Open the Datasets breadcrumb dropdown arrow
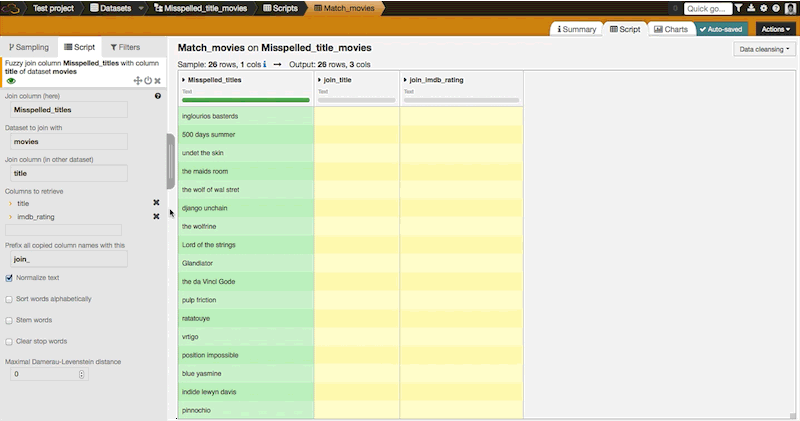Image resolution: width=800 pixels, height=421 pixels. (x=141, y=8)
